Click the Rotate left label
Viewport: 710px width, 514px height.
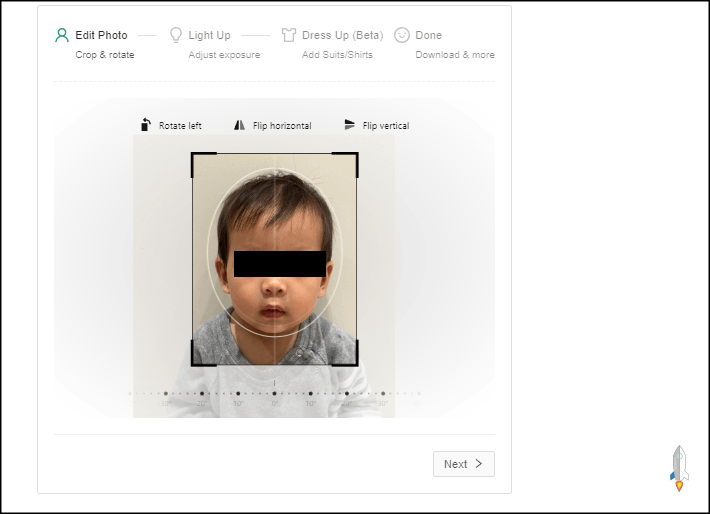point(180,125)
